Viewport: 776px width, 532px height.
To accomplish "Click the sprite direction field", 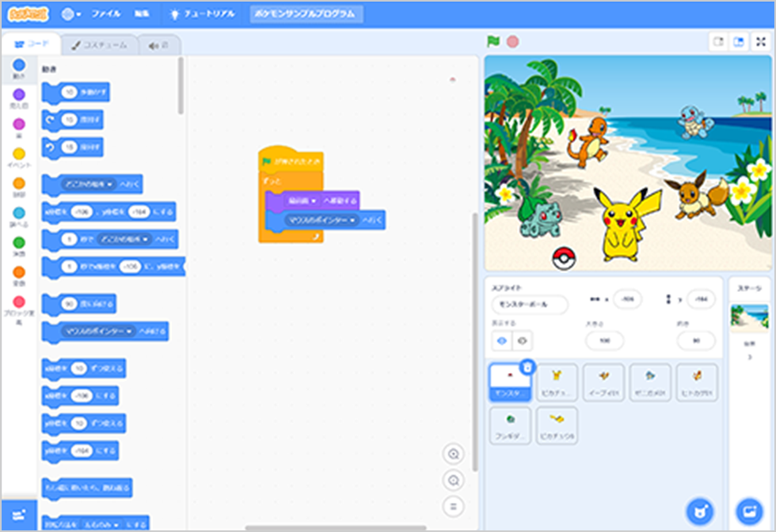I will (696, 340).
